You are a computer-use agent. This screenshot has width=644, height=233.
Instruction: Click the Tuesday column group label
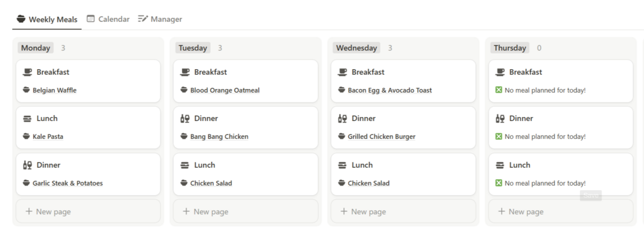tap(193, 48)
